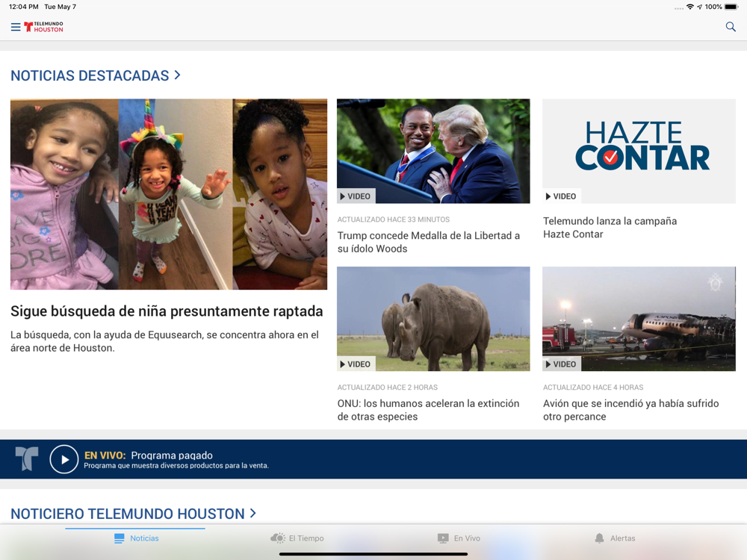Open Noticiero Telemundo Houston heading
Screen dimensions: 747x560
tap(128, 514)
